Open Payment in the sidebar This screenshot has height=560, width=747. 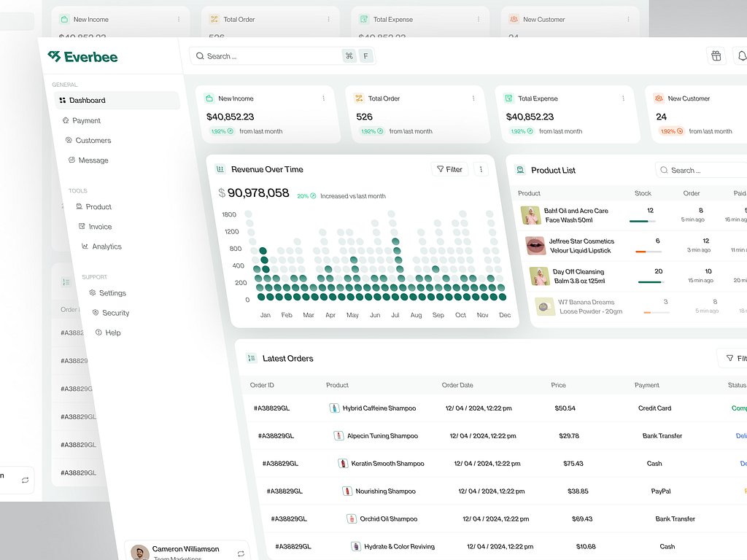(82, 120)
